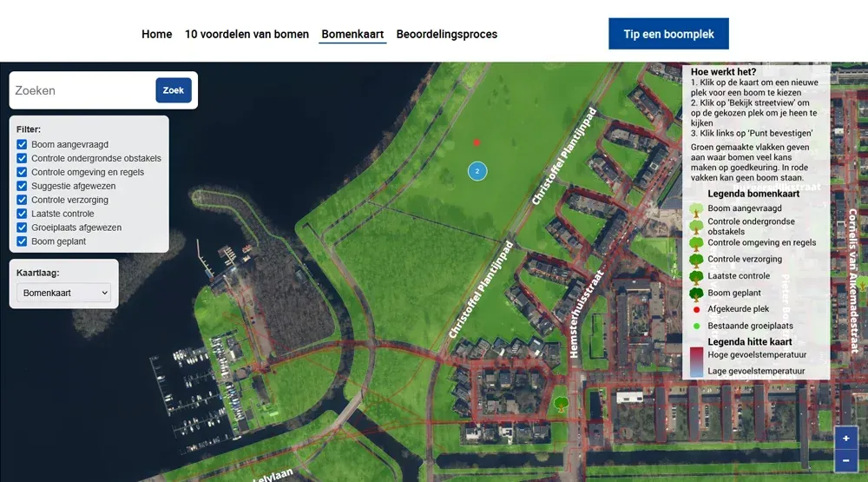868x482 pixels.
Task: Click the 'Kaartlaag:' label
Action: coord(37,273)
